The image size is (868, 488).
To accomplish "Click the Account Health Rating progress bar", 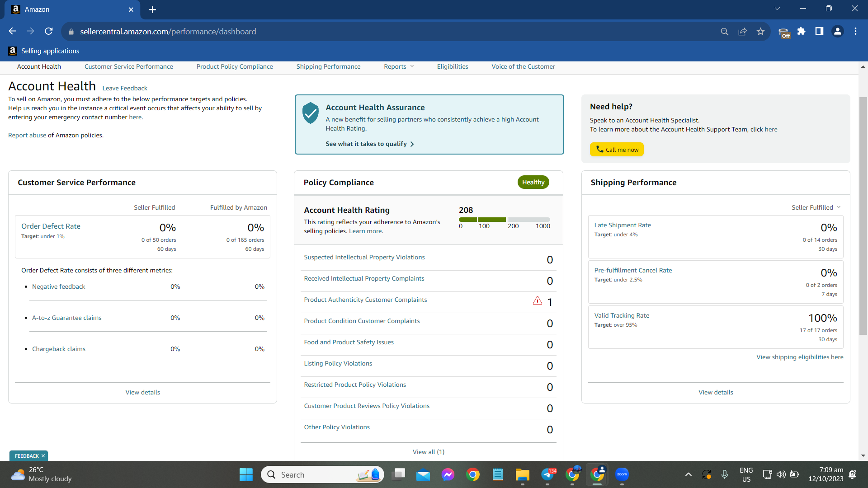I will point(504,220).
